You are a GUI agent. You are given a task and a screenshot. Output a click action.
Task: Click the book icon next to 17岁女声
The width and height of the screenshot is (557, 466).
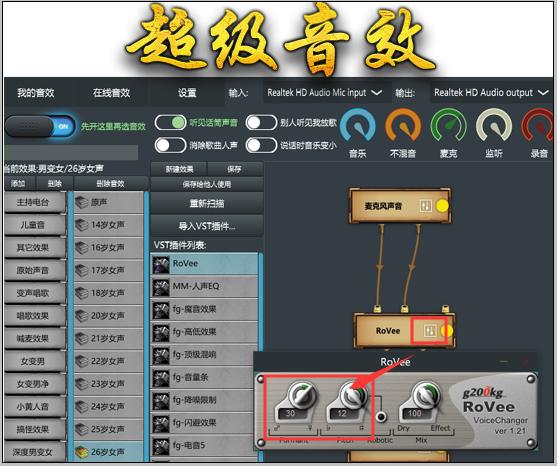(82, 270)
